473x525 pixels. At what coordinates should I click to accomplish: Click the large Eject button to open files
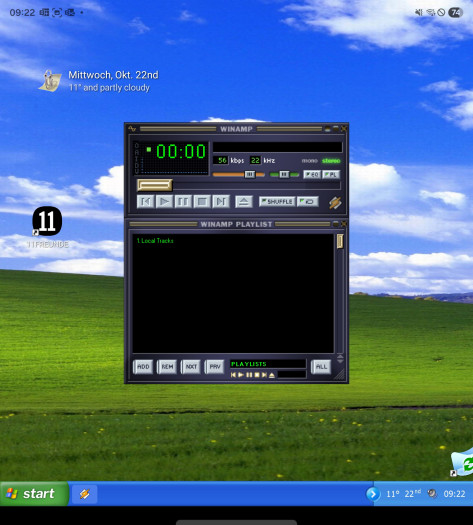[244, 202]
